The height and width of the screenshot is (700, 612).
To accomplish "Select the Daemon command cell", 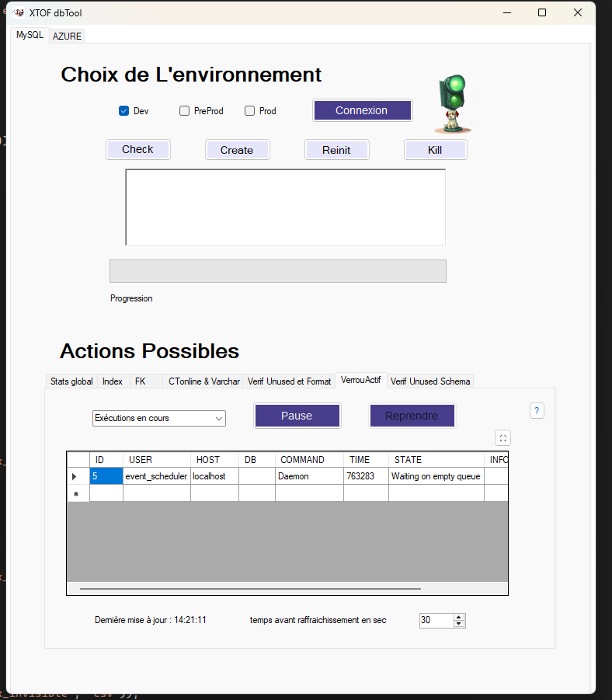I will [x=309, y=476].
